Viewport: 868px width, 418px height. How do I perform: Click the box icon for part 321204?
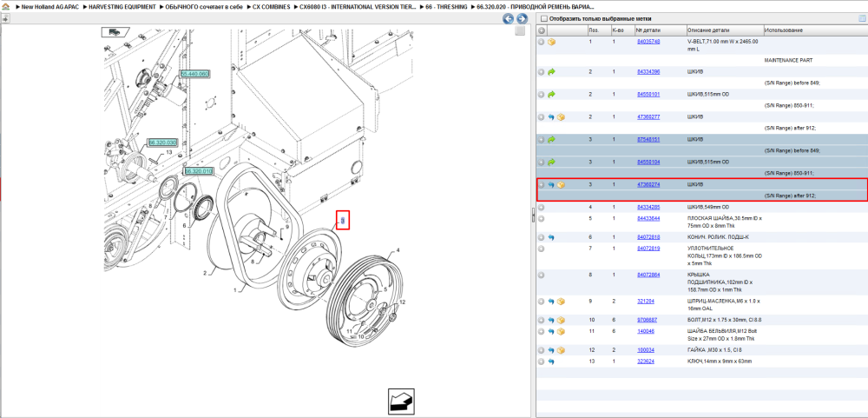click(x=561, y=301)
